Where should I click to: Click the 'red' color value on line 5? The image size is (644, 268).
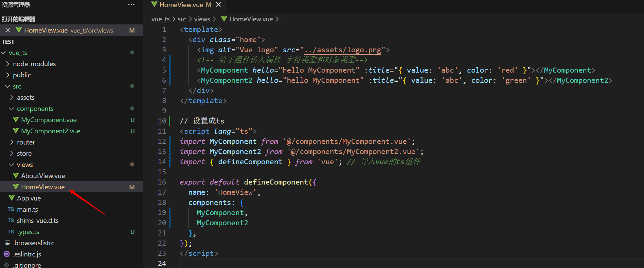click(x=508, y=70)
